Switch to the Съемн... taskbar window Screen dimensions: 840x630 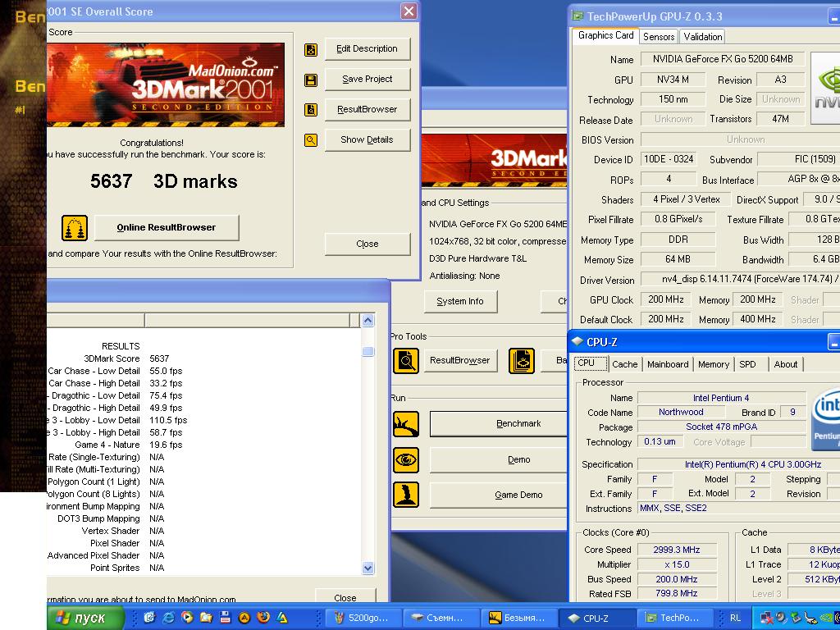[440, 619]
